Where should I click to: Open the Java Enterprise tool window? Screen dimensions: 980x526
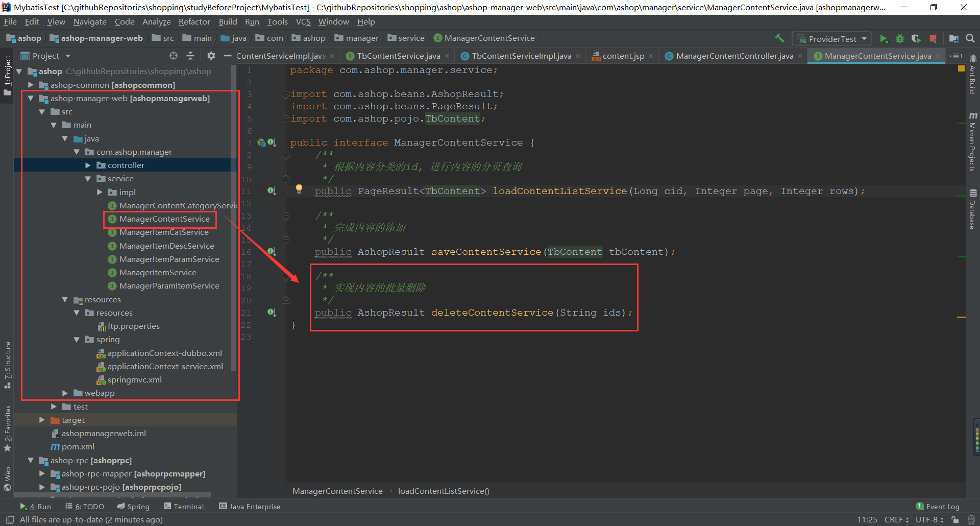250,507
